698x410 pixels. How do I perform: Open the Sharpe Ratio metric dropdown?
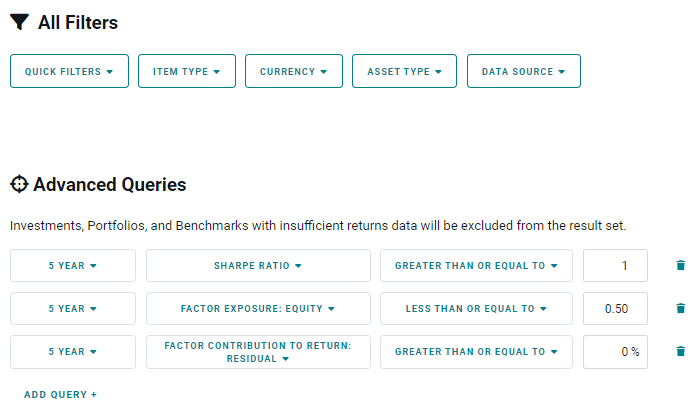(x=258, y=266)
